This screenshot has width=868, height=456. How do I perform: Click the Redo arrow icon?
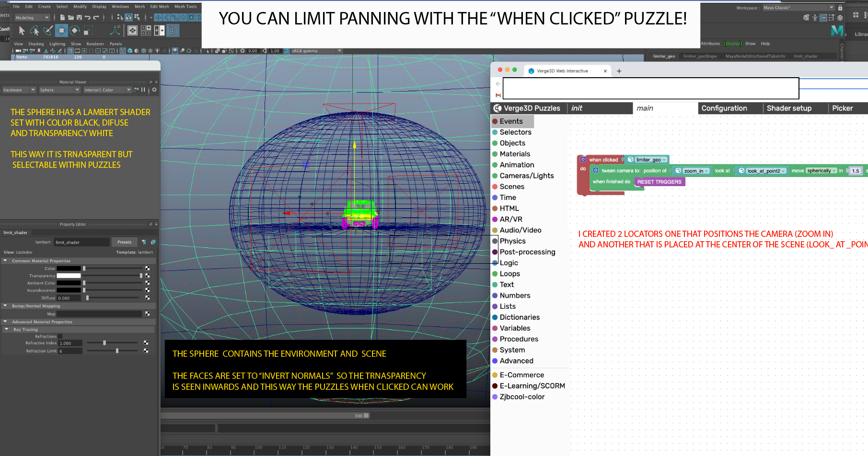tap(96, 17)
